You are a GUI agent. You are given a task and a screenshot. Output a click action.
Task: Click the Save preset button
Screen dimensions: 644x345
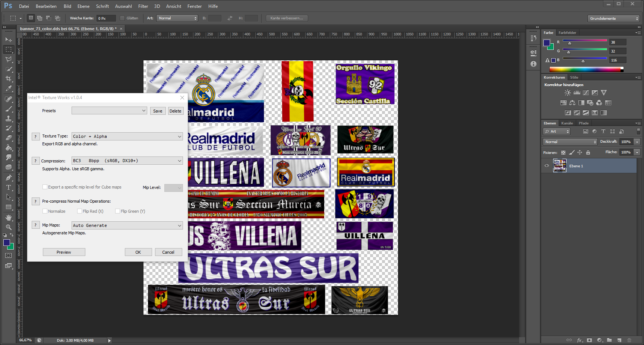pos(158,111)
